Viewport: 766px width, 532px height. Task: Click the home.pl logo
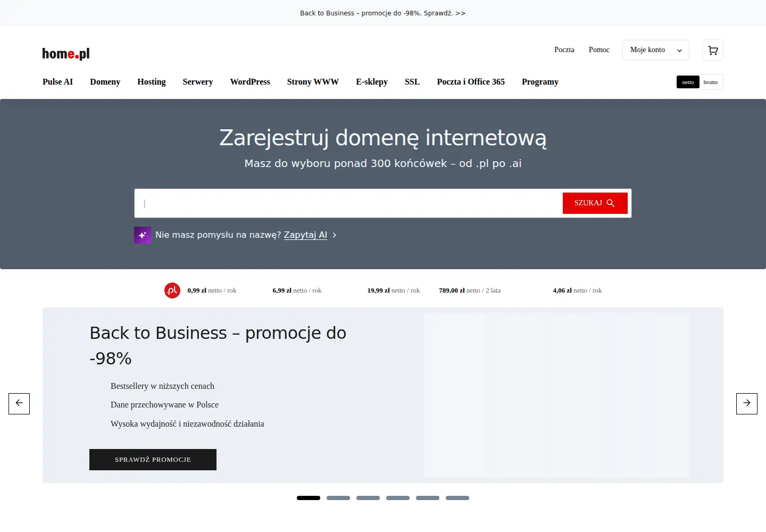click(x=66, y=54)
